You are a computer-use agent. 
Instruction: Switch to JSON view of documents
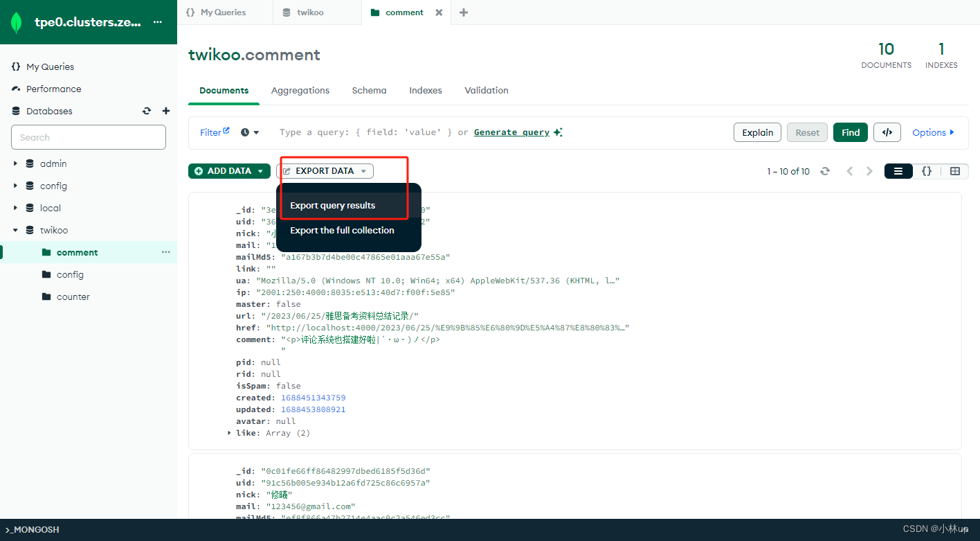click(x=926, y=171)
